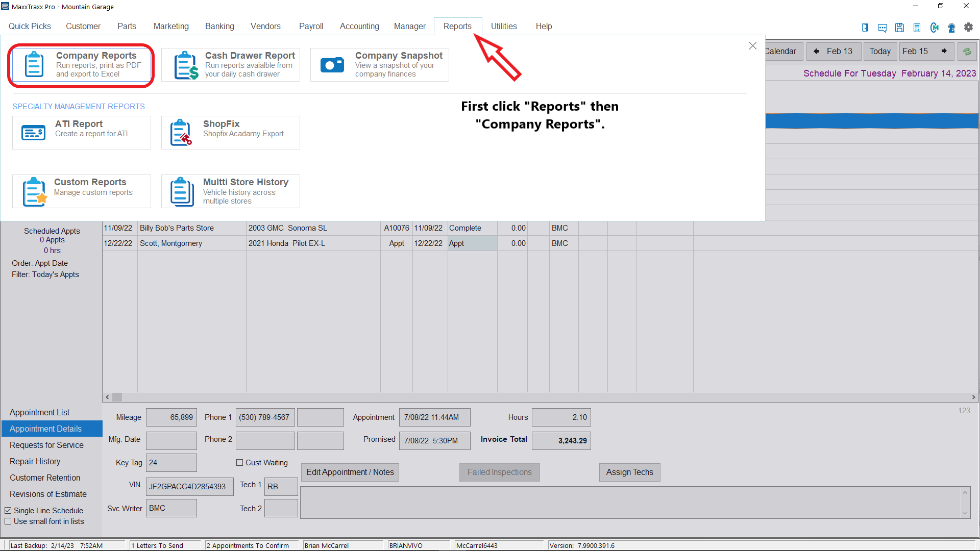Open the Utilities menu
This screenshot has height=551, width=980.
[504, 27]
